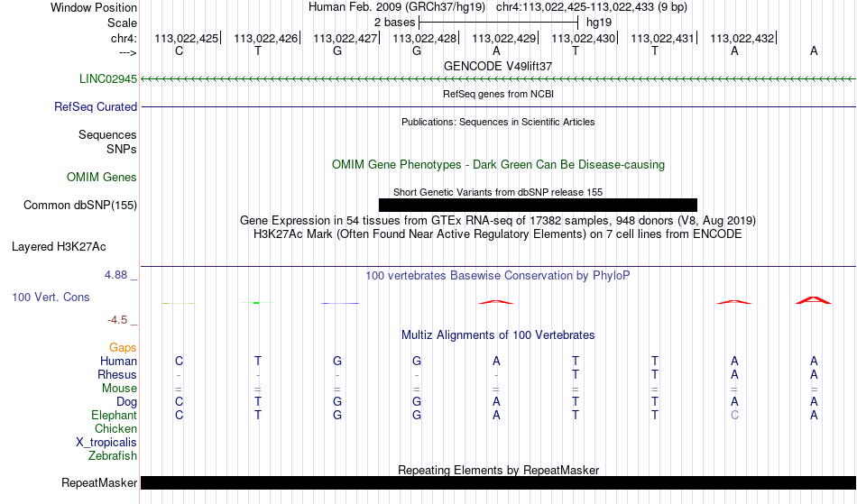The width and height of the screenshot is (857, 504).
Task: Click the Window Position label
Action: (x=94, y=7)
